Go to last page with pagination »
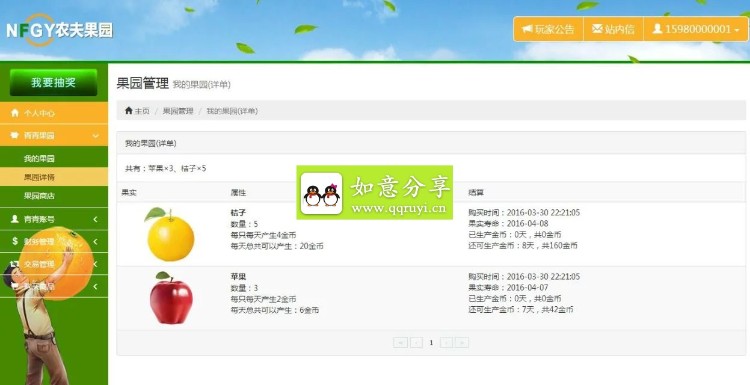Image resolution: width=750 pixels, height=385 pixels. pyautogui.click(x=462, y=342)
